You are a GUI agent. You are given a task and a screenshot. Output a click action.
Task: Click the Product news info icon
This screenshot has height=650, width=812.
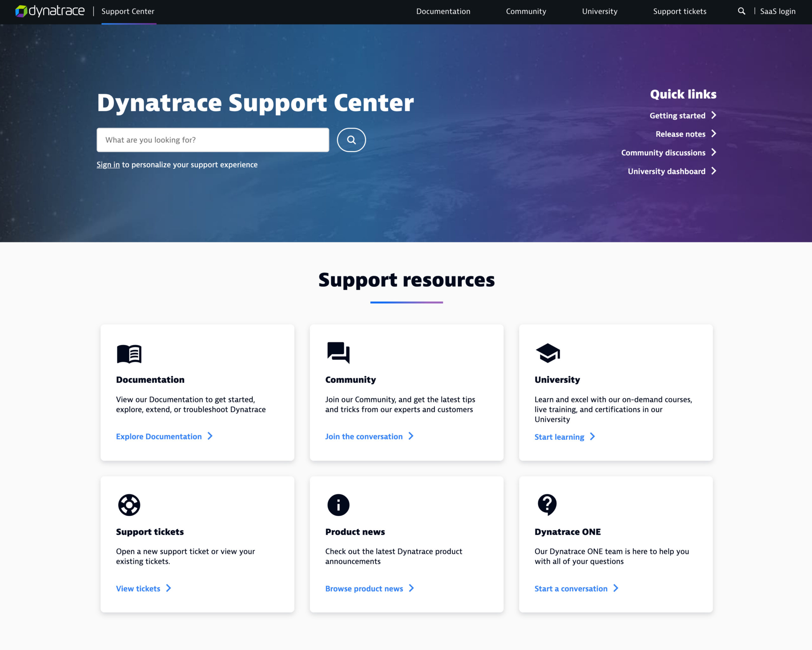coord(337,505)
